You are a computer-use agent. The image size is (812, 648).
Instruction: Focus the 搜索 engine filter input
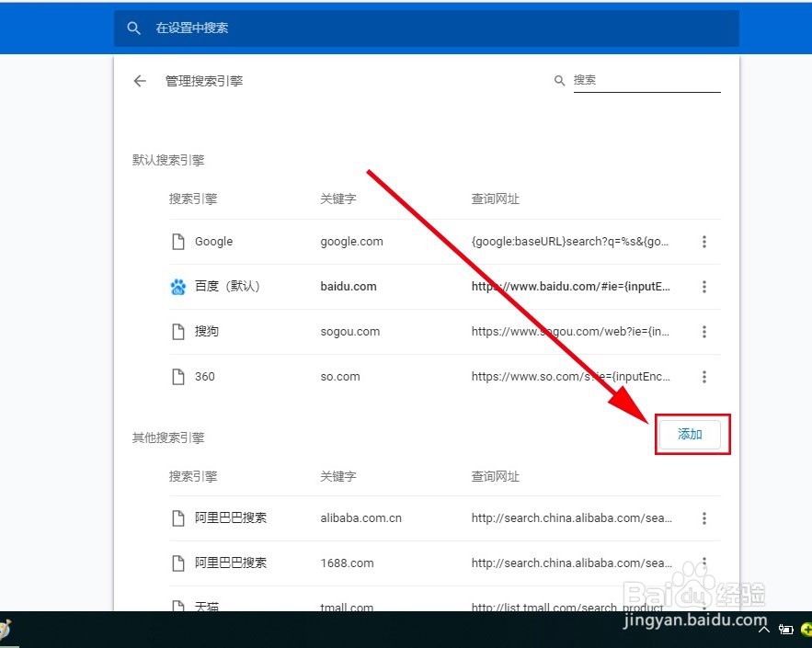tap(646, 80)
